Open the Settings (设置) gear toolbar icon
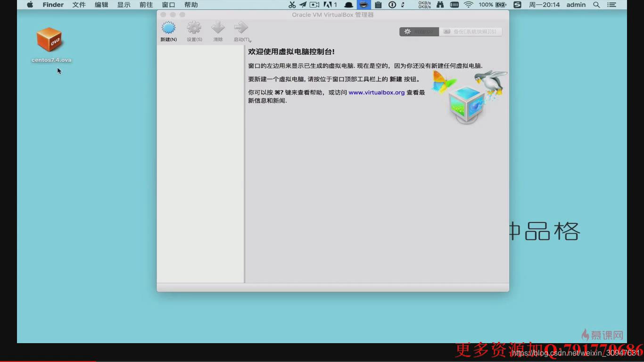The height and width of the screenshot is (362, 644). point(194,28)
